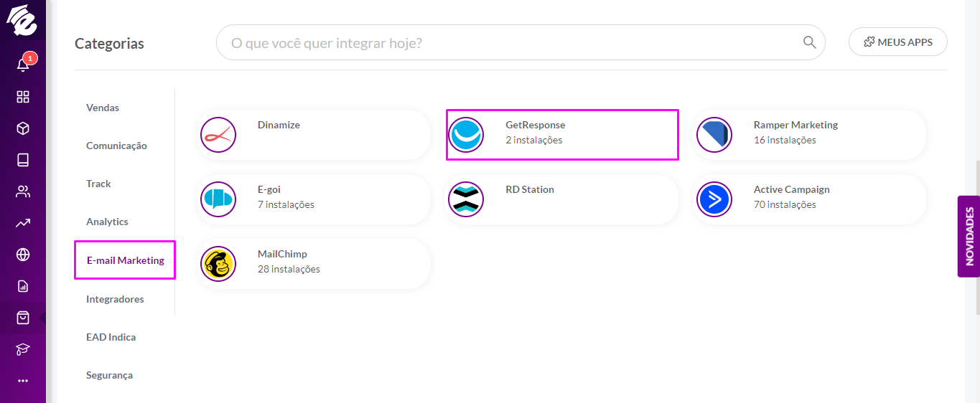Click the users icon in sidebar

pyautogui.click(x=23, y=191)
